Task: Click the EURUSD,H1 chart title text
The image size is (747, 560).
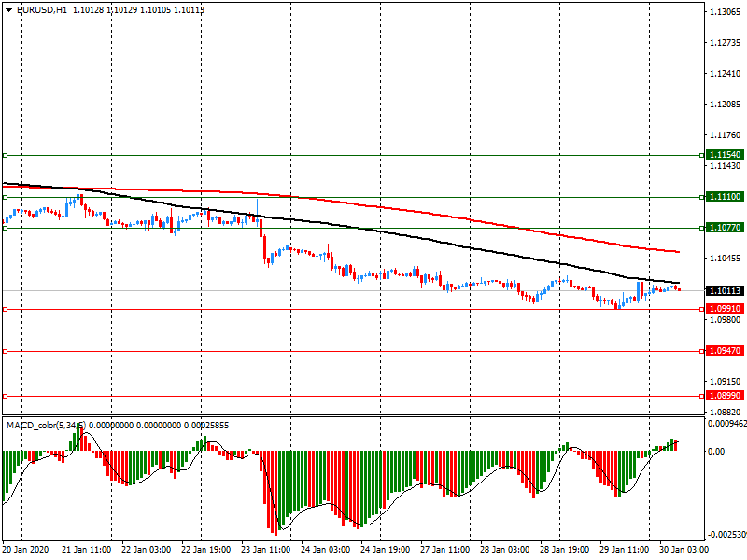Action: click(x=42, y=10)
